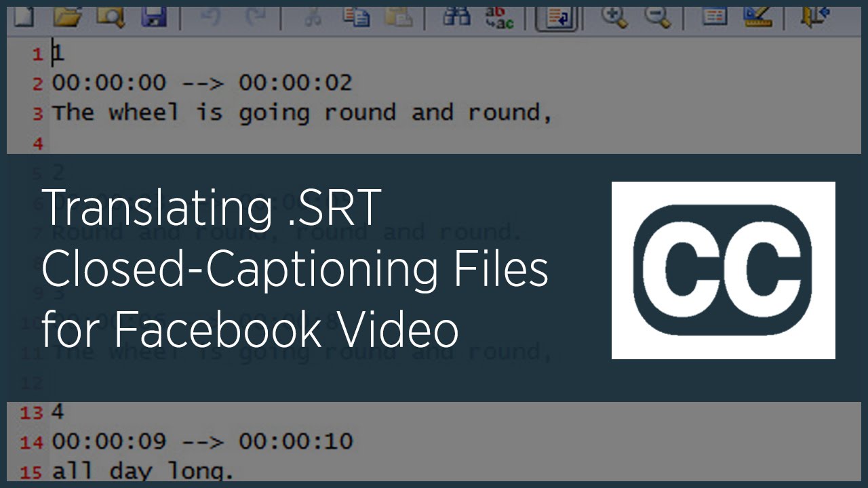Screen dimensions: 868x488
Task: Click the magnifier-over-page toolbar icon
Action: (x=111, y=16)
